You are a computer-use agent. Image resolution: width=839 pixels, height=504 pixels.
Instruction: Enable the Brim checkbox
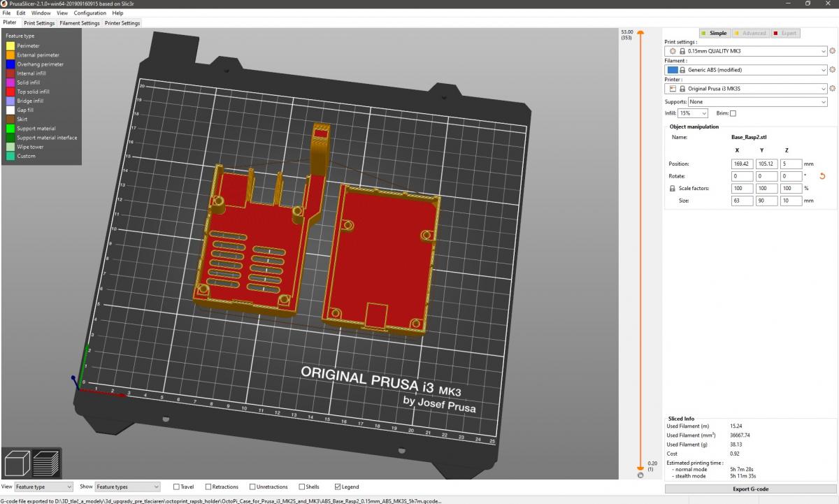pyautogui.click(x=733, y=113)
